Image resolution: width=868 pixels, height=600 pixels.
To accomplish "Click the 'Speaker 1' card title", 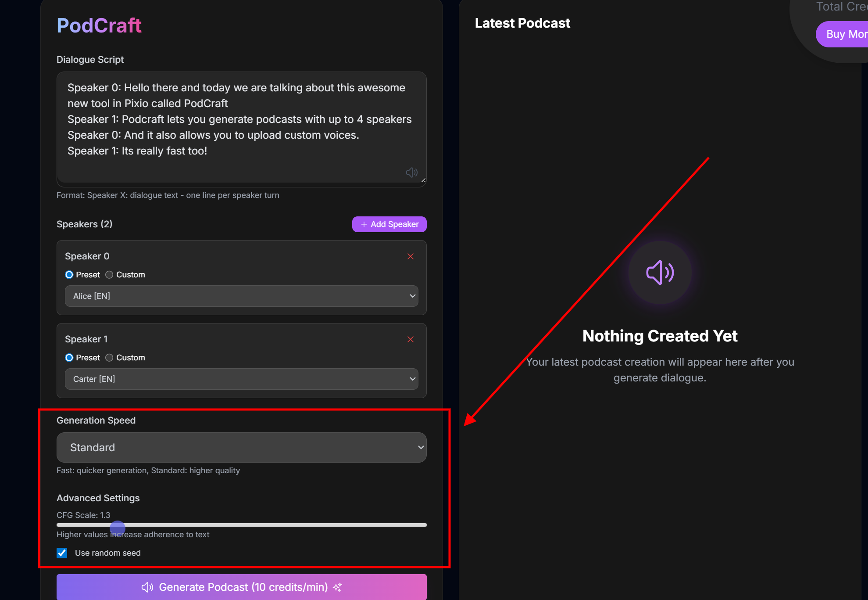I will point(86,339).
